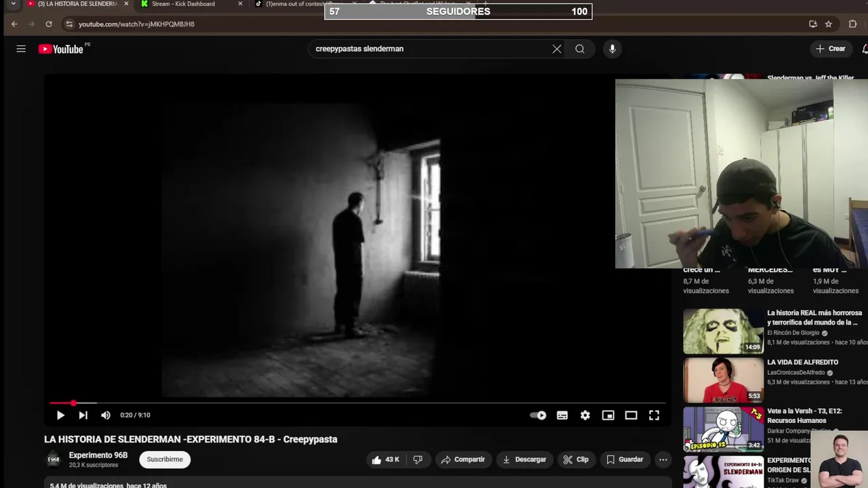Viewport: 868px width, 488px height.
Task: Clear the search box text
Action: point(557,49)
